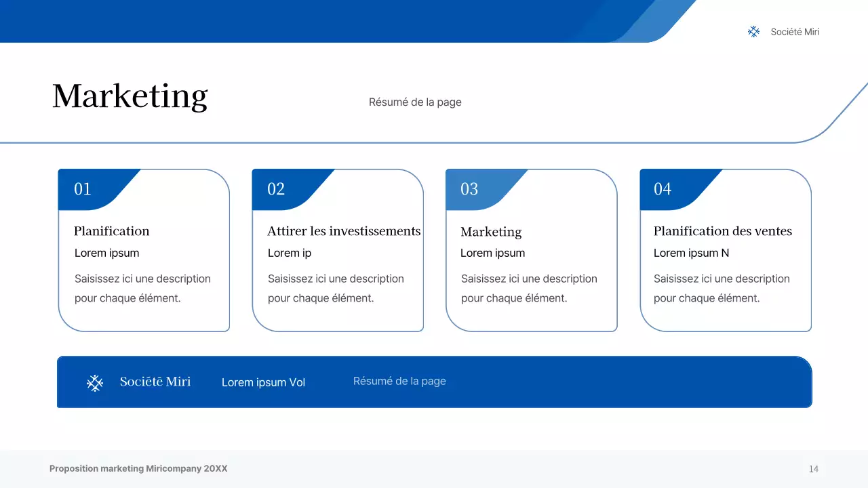Image resolution: width=868 pixels, height=488 pixels.
Task: Select the 04 number badge
Action: tap(663, 189)
